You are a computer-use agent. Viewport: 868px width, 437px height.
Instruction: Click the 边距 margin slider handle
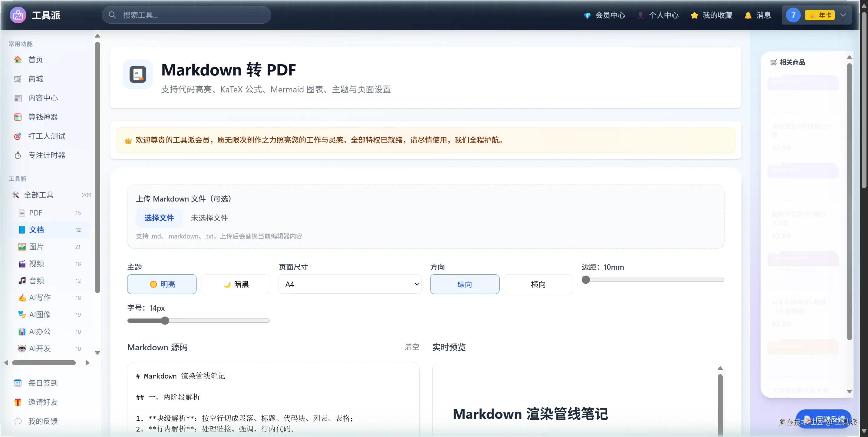coord(586,280)
